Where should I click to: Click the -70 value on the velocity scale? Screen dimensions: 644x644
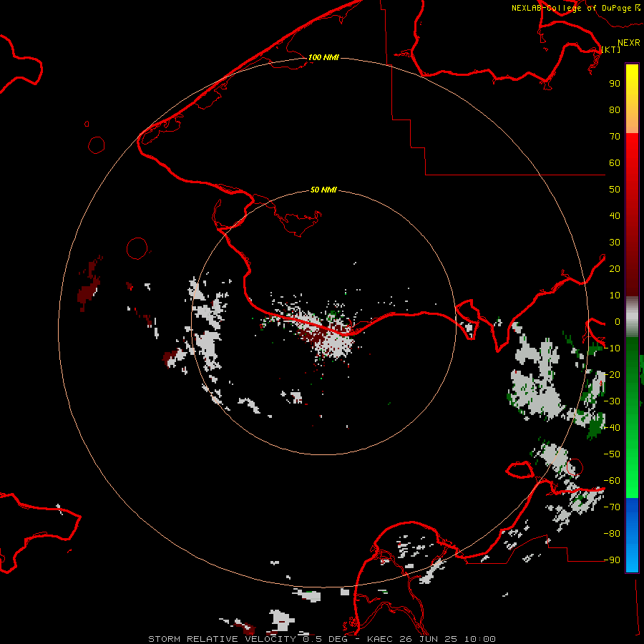point(612,507)
